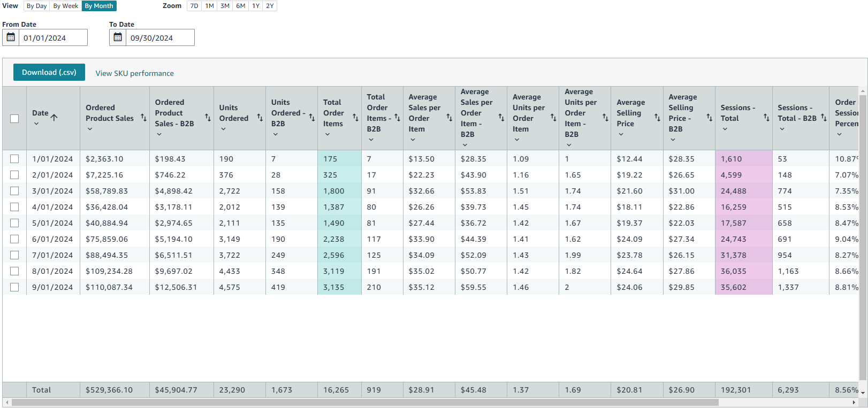Click the sort arrows for Average Sales per Order Item
The width and height of the screenshot is (868, 408).
[450, 118]
